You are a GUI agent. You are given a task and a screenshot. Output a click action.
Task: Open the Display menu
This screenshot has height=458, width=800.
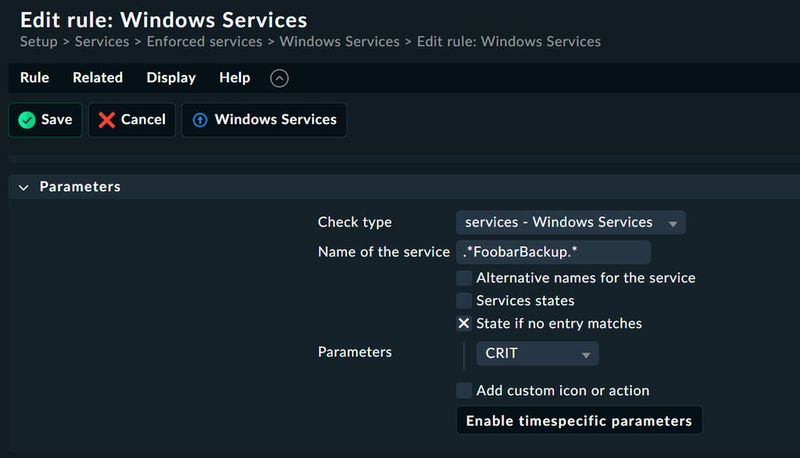pos(171,78)
